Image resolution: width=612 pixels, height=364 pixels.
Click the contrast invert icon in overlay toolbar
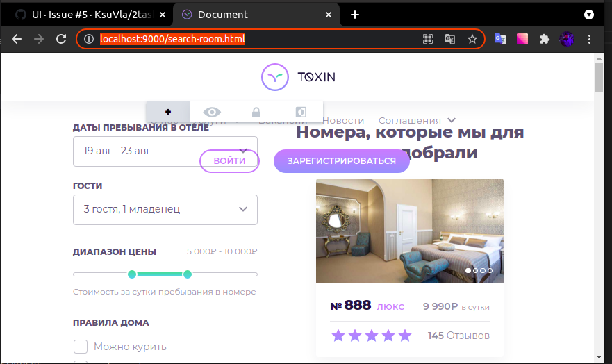301,113
